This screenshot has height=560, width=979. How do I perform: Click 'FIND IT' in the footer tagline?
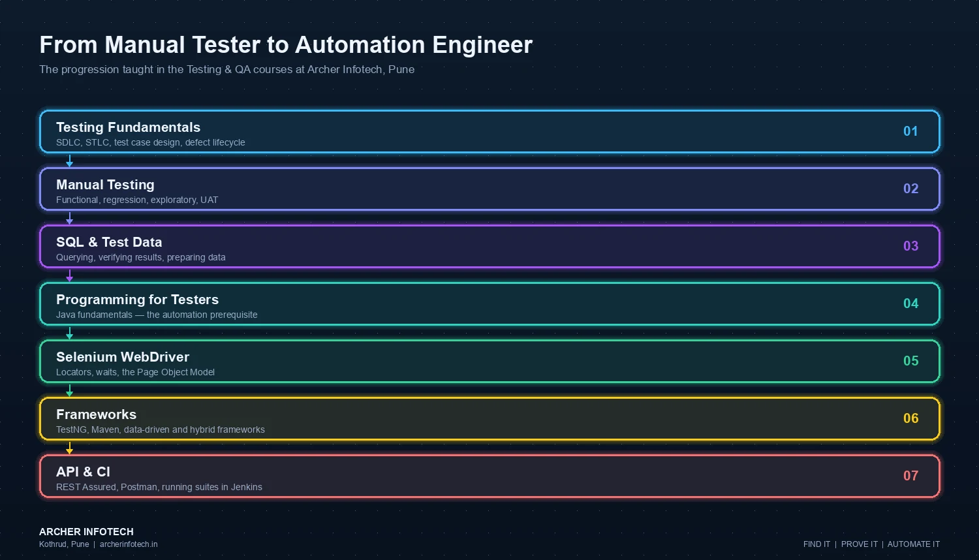[816, 544]
